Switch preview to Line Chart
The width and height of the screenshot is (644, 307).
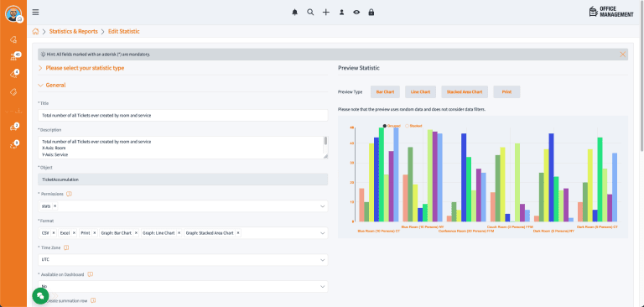pos(420,92)
